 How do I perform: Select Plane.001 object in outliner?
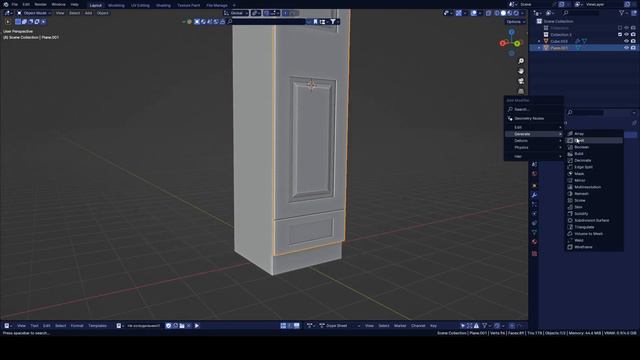pos(559,48)
